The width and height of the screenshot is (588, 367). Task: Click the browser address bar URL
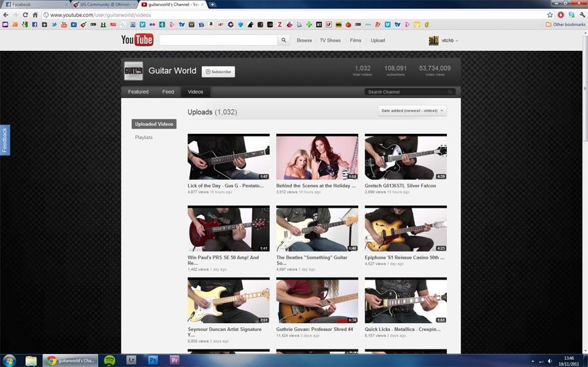pos(101,15)
